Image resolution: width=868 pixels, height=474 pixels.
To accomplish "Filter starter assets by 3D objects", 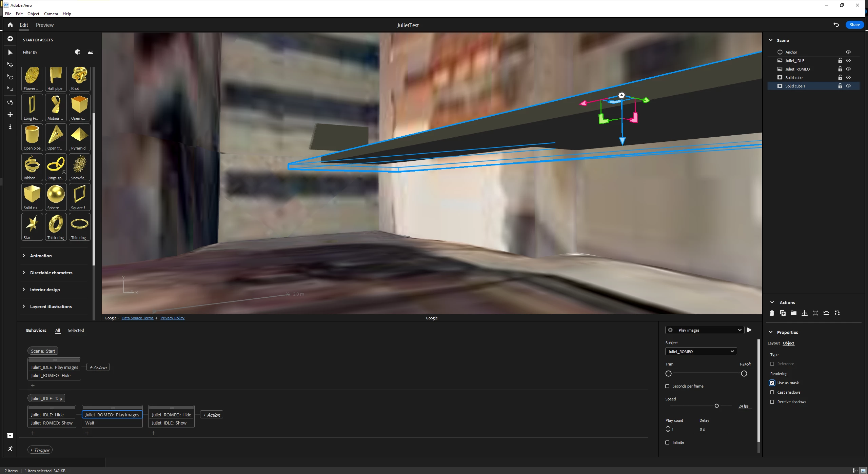I will [78, 52].
